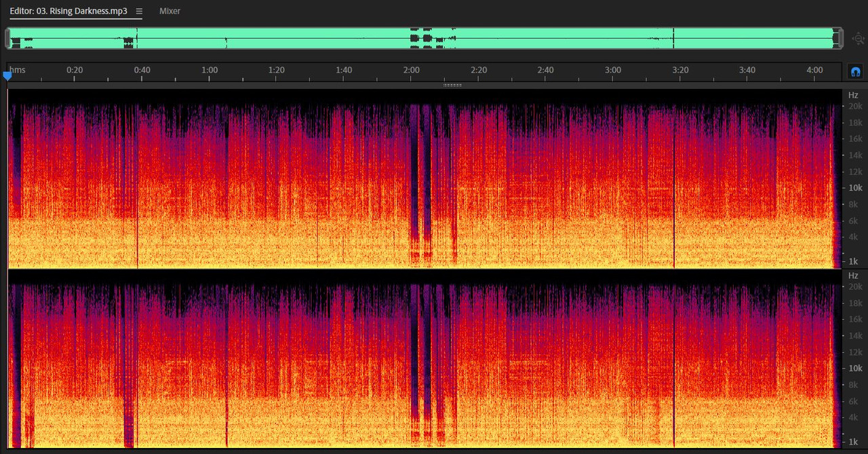Click the 1:00 mark on time ruler
This screenshot has width=868, height=454.
pos(210,70)
